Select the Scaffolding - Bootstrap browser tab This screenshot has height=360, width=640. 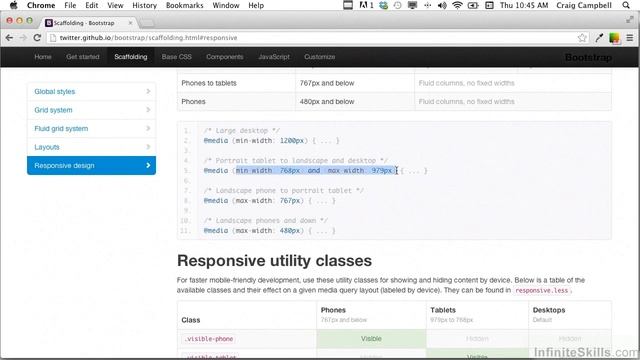[89, 23]
